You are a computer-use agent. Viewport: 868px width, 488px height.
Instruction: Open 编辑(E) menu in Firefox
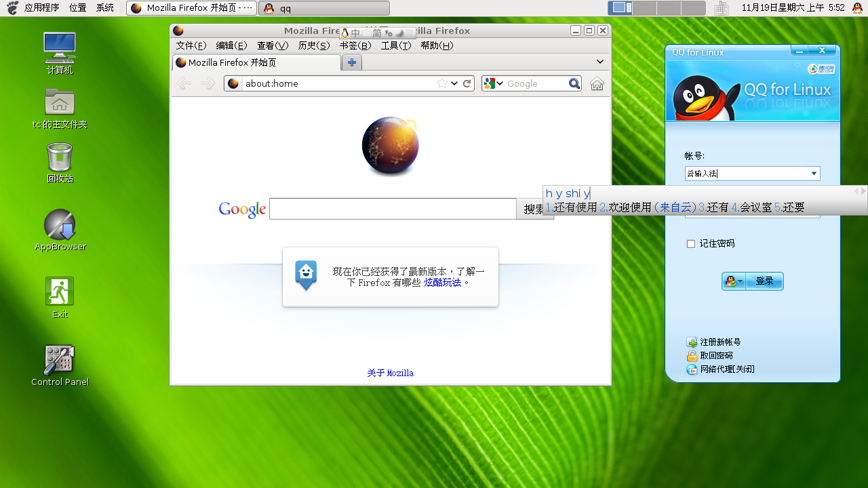coord(231,45)
